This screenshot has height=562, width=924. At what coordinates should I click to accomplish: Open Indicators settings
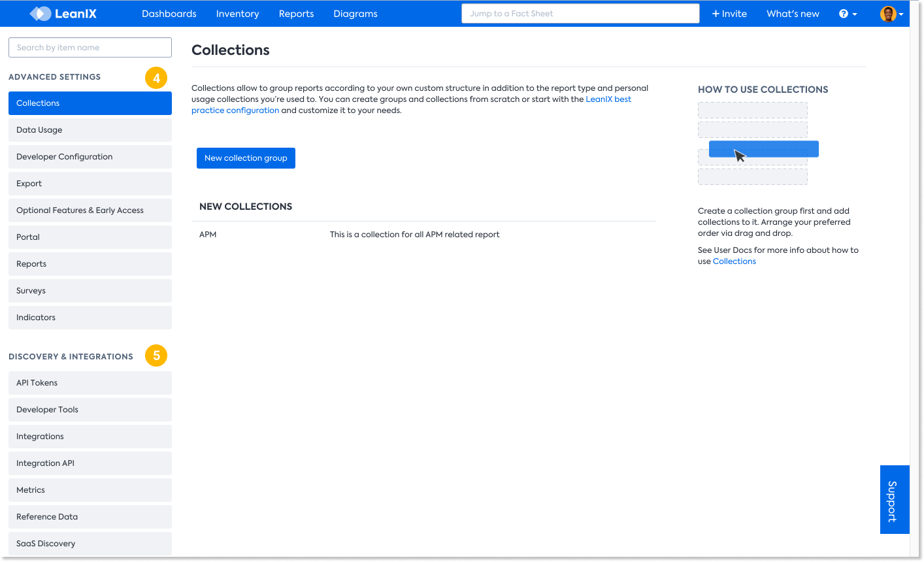point(90,318)
